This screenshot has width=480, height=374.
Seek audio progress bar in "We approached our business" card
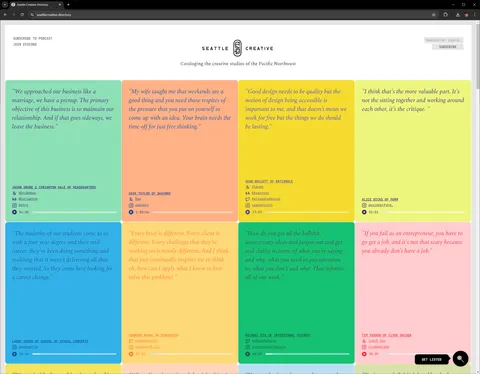75,212
